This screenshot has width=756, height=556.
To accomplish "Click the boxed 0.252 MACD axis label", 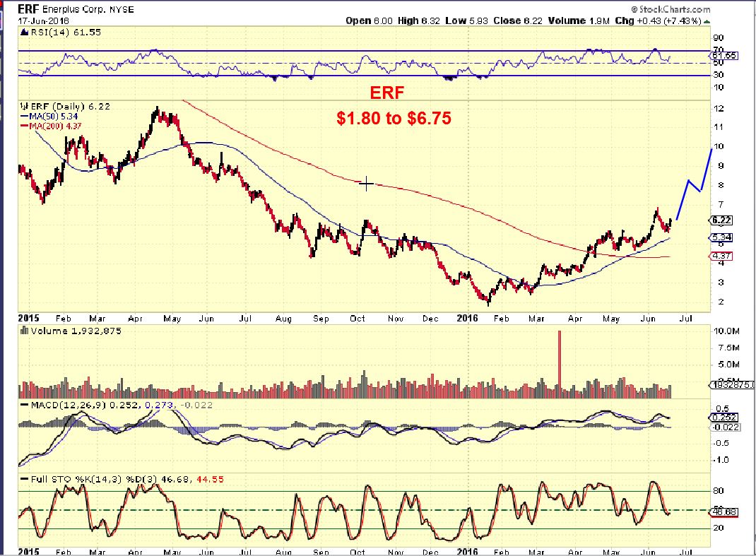I will [x=724, y=417].
